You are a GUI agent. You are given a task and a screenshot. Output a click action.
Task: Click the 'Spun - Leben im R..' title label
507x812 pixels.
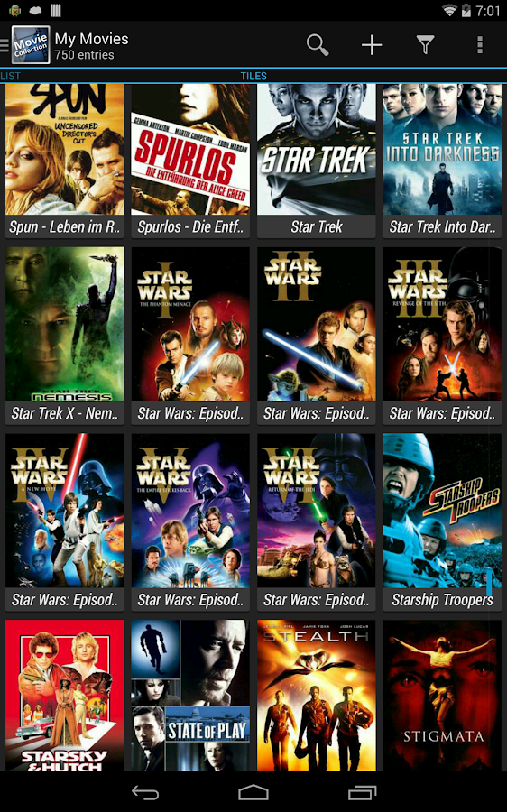[65, 226]
